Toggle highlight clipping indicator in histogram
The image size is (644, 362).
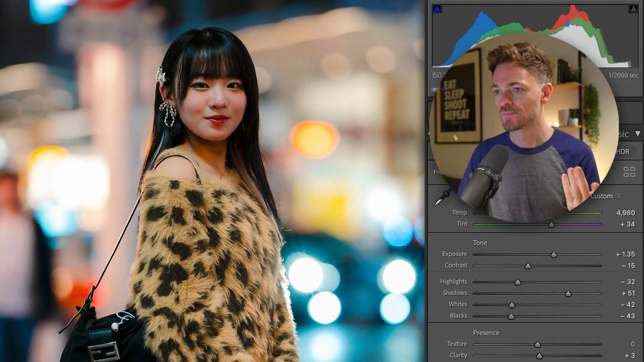tap(633, 9)
